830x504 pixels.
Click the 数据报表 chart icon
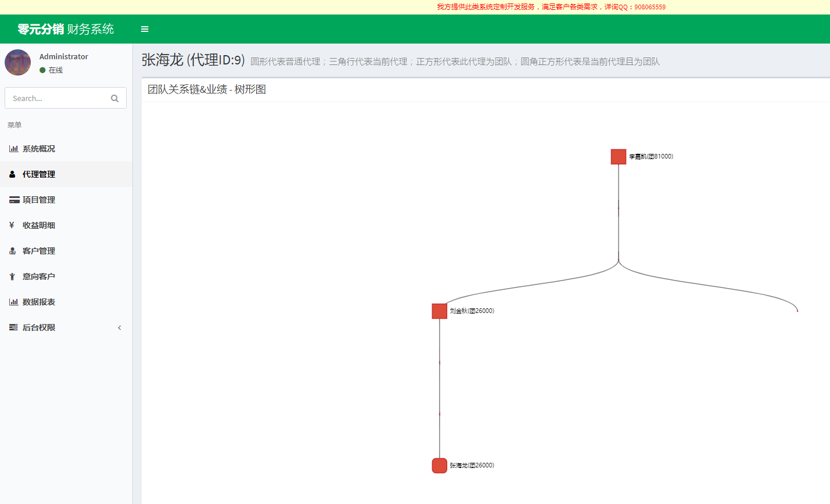[13, 302]
